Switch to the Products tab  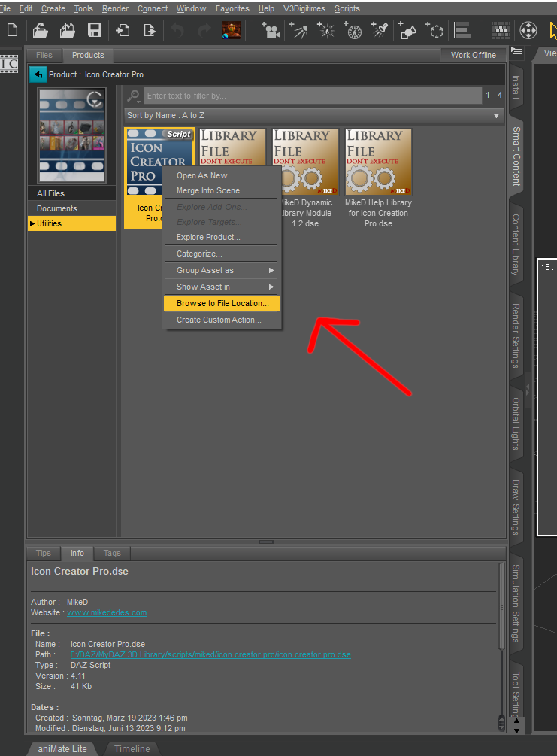click(x=88, y=55)
